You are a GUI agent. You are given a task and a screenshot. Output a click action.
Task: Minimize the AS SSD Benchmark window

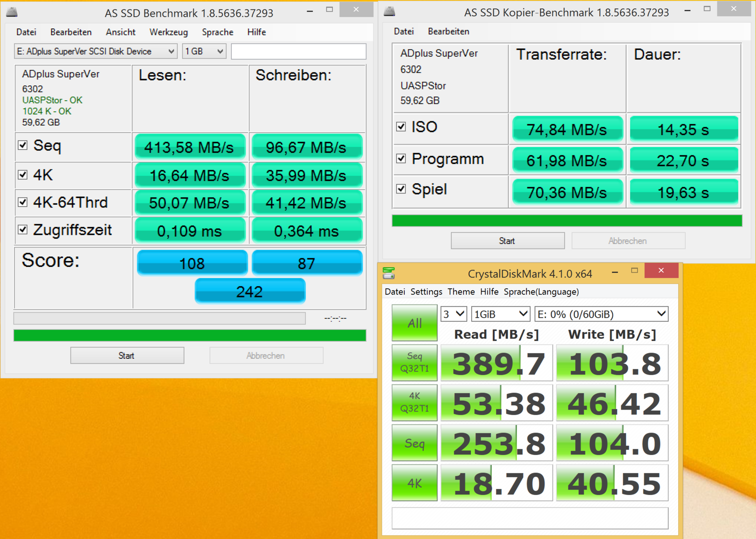point(310,11)
